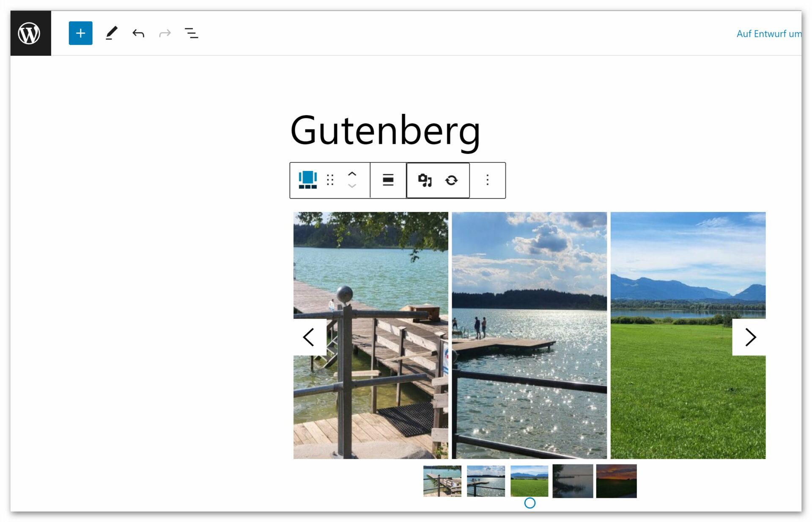The image size is (812, 522).
Task: Move block down with chevron
Action: (x=352, y=186)
